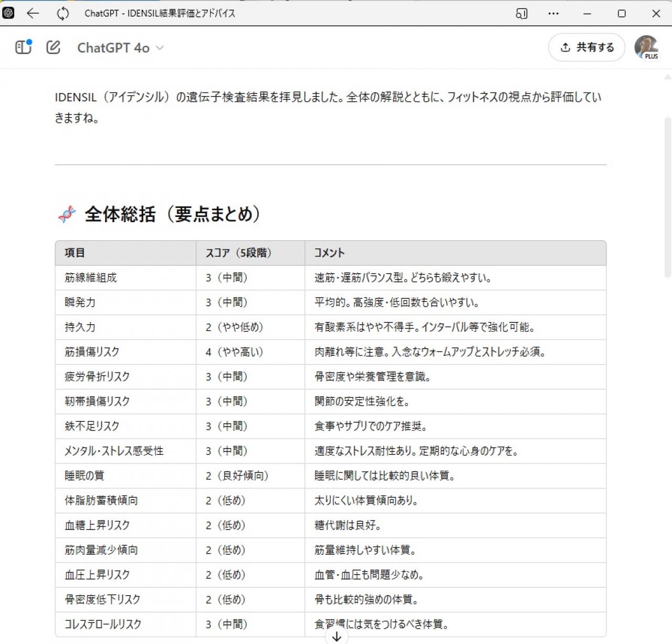Click the 適度なストレス耐性あり comment

[x=417, y=451]
